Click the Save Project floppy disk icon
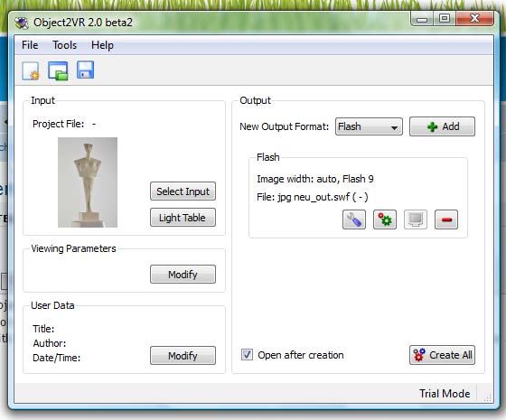Screen dimensions: 506x420 click(86, 70)
